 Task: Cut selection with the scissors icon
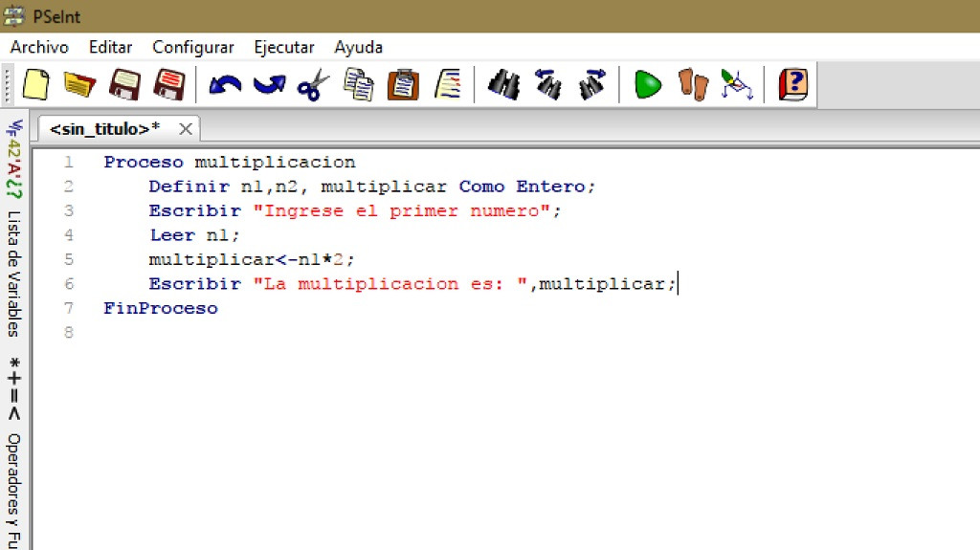point(313,84)
